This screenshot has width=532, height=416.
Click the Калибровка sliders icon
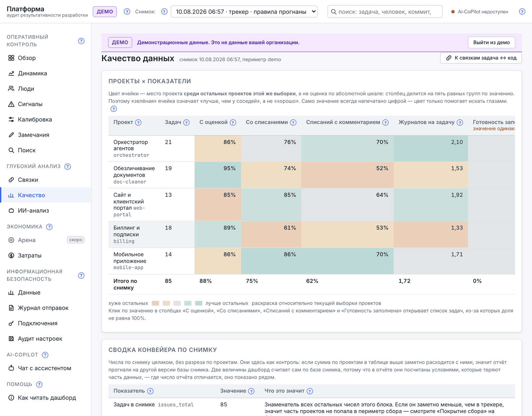[11, 119]
